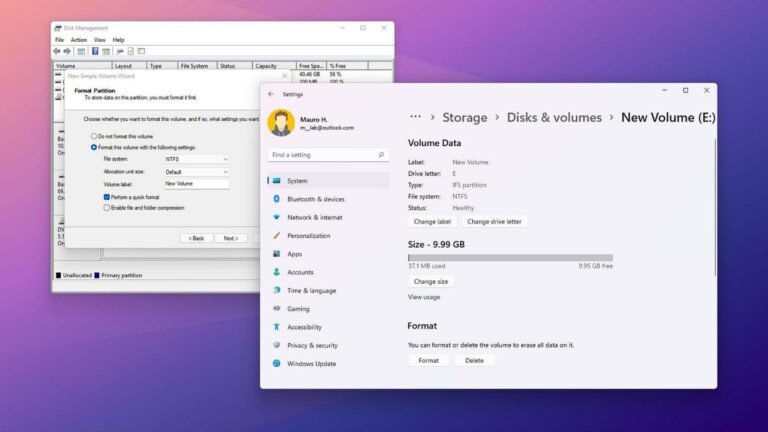Click the Change drive letter button
The width and height of the screenshot is (768, 432).
click(494, 221)
